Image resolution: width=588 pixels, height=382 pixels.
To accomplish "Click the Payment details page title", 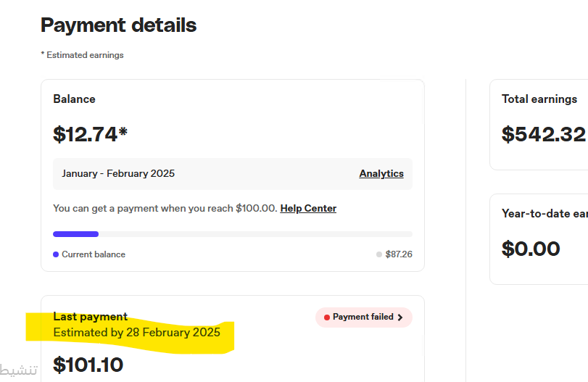I will 118,25.
